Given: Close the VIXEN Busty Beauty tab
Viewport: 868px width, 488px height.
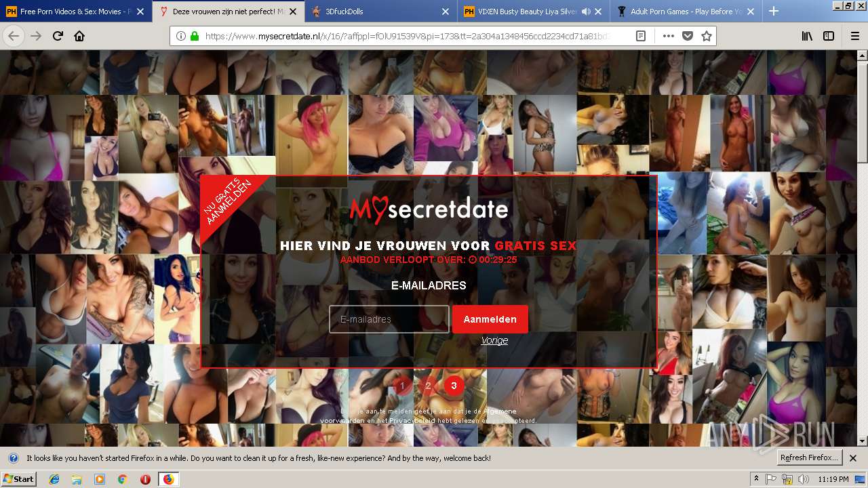Looking at the screenshot, I should tap(599, 12).
